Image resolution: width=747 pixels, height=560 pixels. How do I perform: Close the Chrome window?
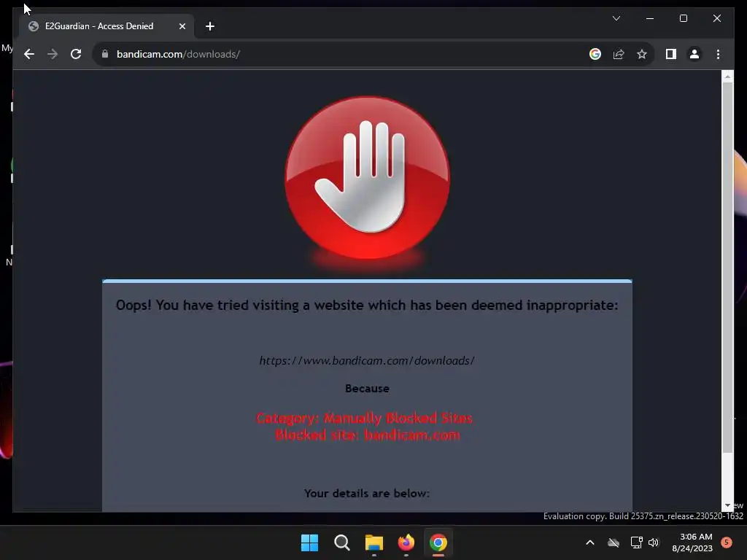click(x=716, y=18)
